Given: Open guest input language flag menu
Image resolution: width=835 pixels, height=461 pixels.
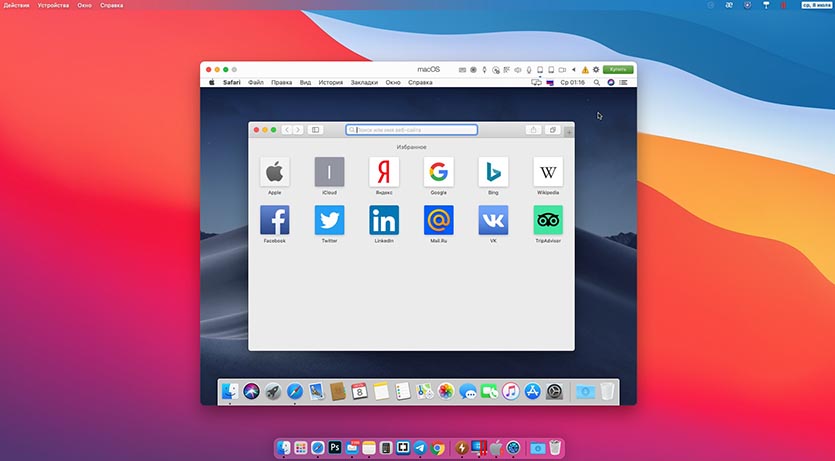Looking at the screenshot, I should (550, 83).
